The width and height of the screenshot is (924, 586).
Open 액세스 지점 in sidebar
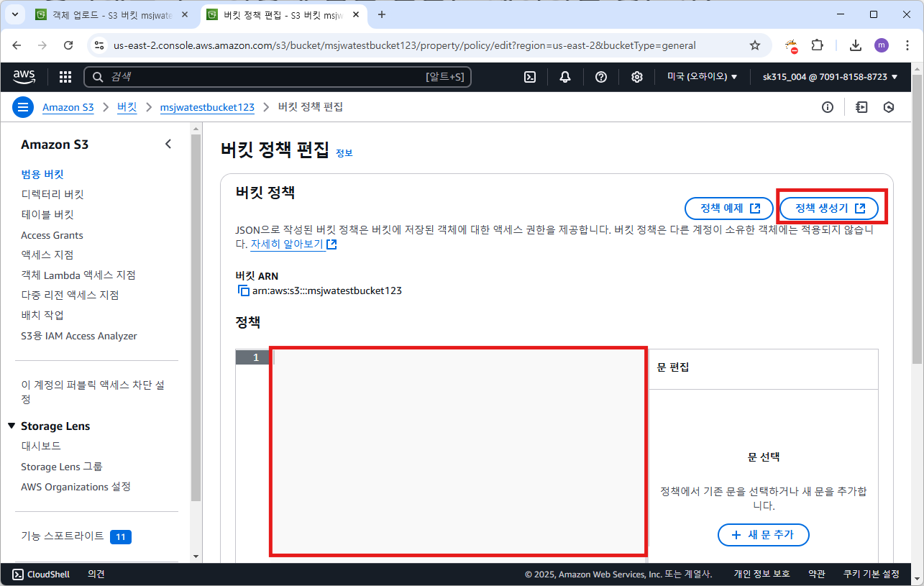[47, 255]
